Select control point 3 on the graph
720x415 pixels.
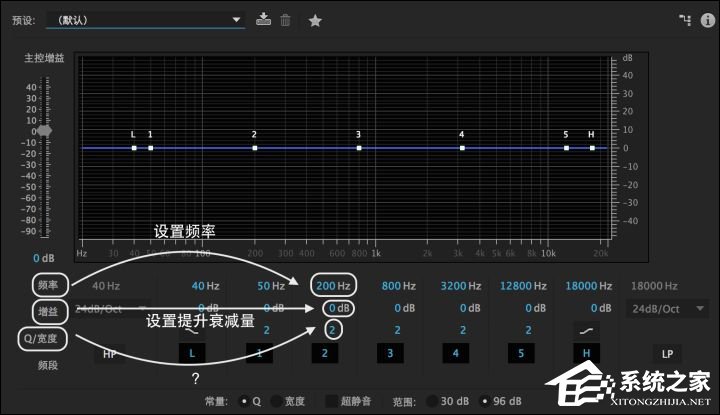pyautogui.click(x=359, y=148)
